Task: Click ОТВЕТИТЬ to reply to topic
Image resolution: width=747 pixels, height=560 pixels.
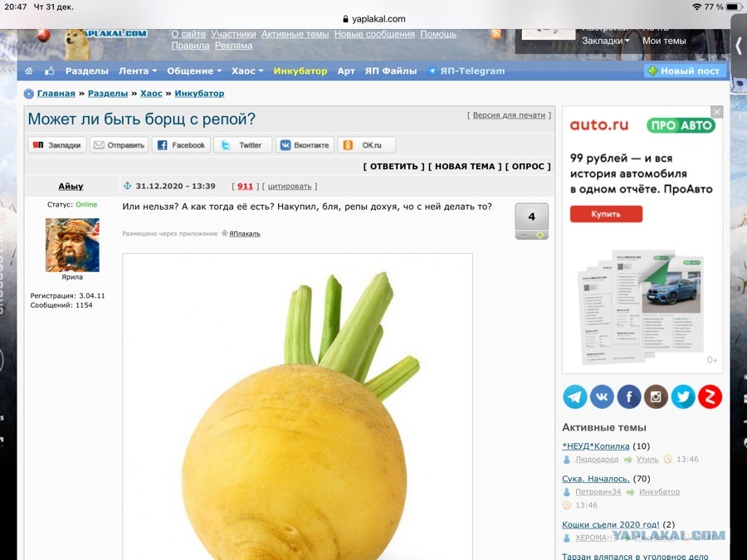Action: click(393, 166)
